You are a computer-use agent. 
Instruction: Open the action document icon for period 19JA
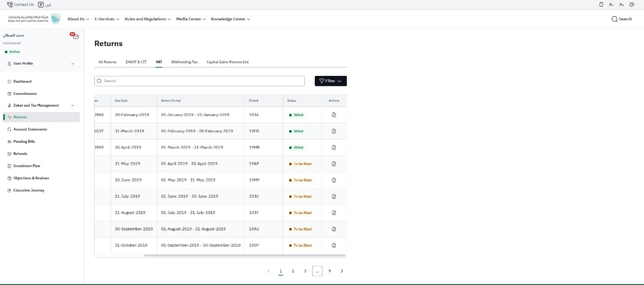click(334, 115)
